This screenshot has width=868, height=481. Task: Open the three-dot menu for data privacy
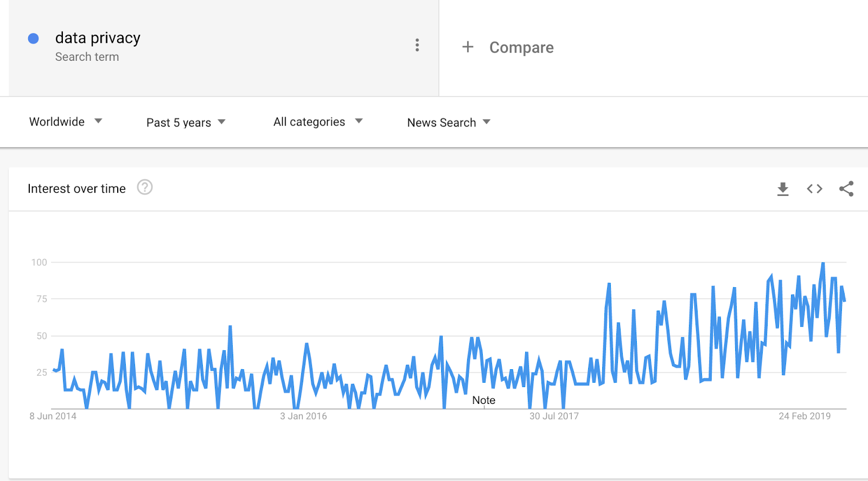417,45
